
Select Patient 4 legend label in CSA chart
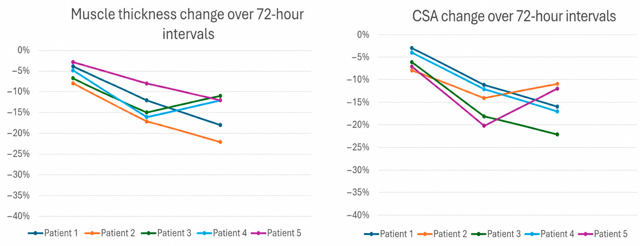coord(557,234)
